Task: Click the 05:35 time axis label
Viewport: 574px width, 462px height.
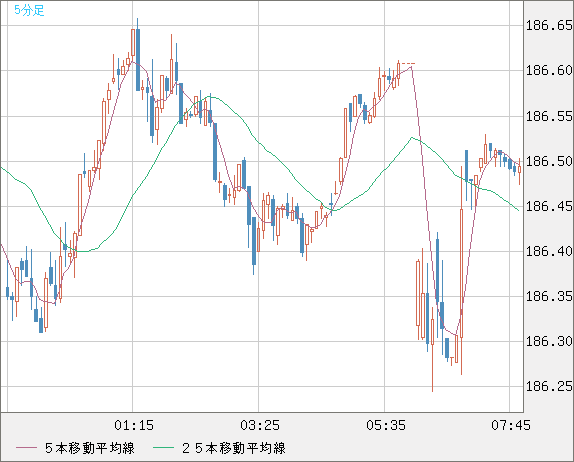Action: [x=386, y=425]
